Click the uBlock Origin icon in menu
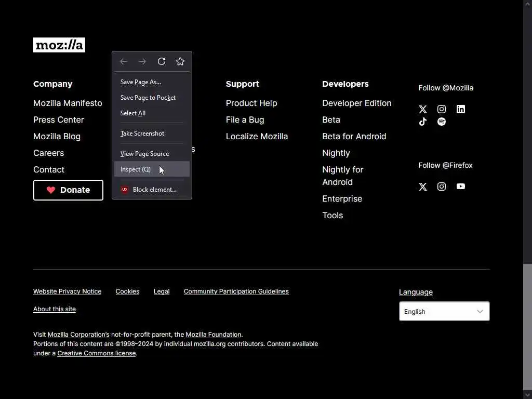Screen dimensions: 532x399 pos(125,189)
